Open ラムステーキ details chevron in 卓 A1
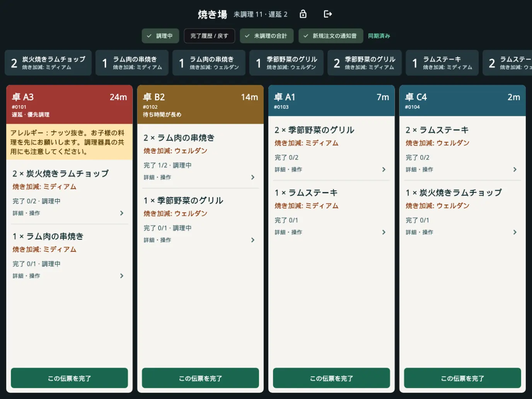Screen dimensions: 532x399 click(384, 232)
